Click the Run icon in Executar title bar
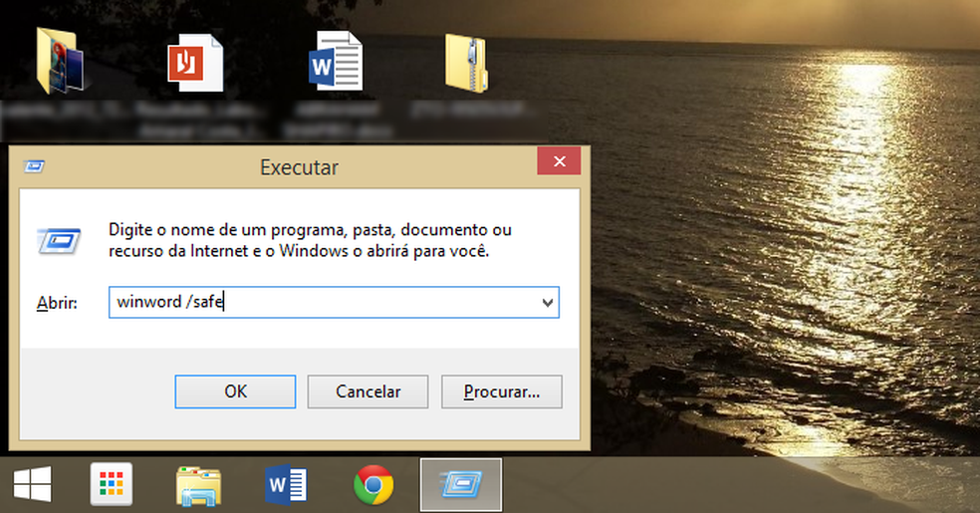The height and width of the screenshot is (513, 980). (34, 166)
